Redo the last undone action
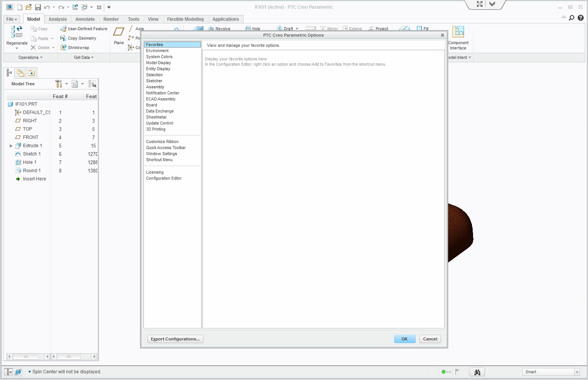The width and height of the screenshot is (588, 380). (61, 7)
